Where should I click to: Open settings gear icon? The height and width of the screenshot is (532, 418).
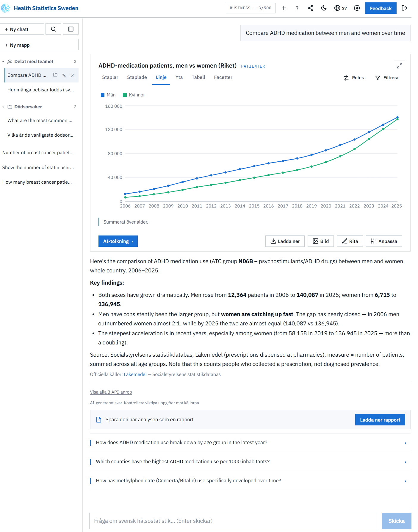point(357,8)
